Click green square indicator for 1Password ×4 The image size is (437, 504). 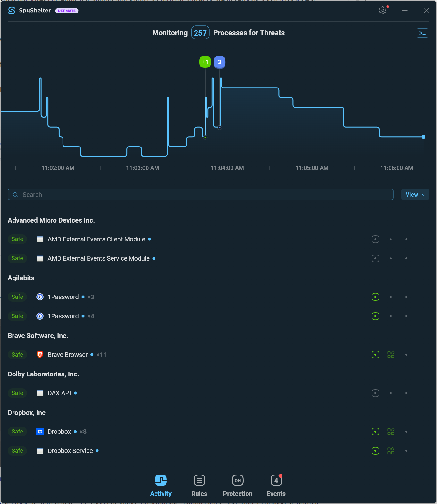click(x=375, y=316)
